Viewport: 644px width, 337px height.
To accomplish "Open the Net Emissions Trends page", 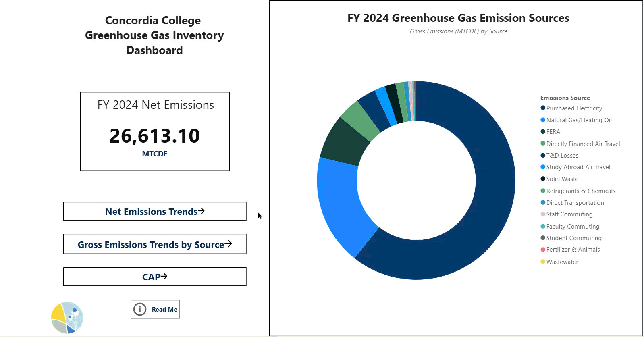I will [x=155, y=212].
